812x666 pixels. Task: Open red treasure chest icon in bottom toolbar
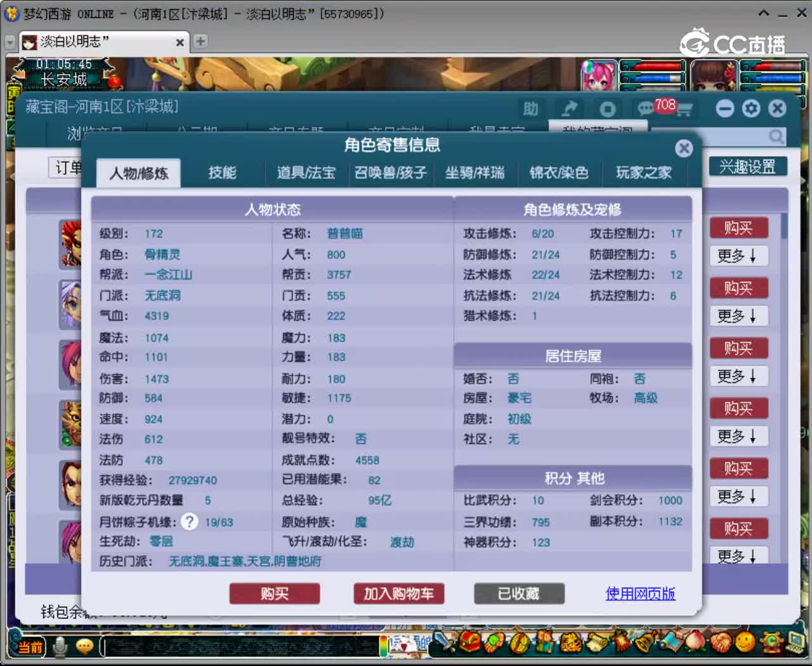pos(470,643)
